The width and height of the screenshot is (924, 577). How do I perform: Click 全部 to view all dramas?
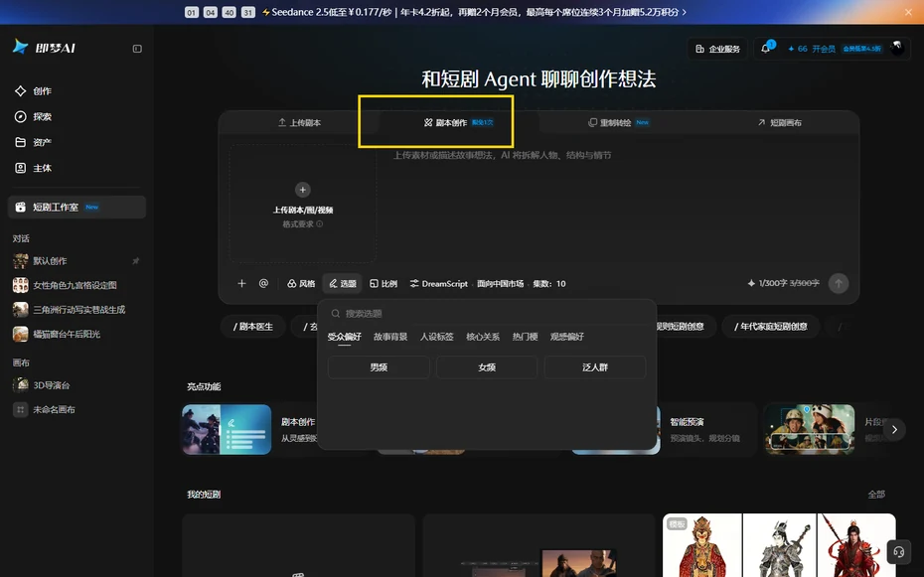point(876,494)
